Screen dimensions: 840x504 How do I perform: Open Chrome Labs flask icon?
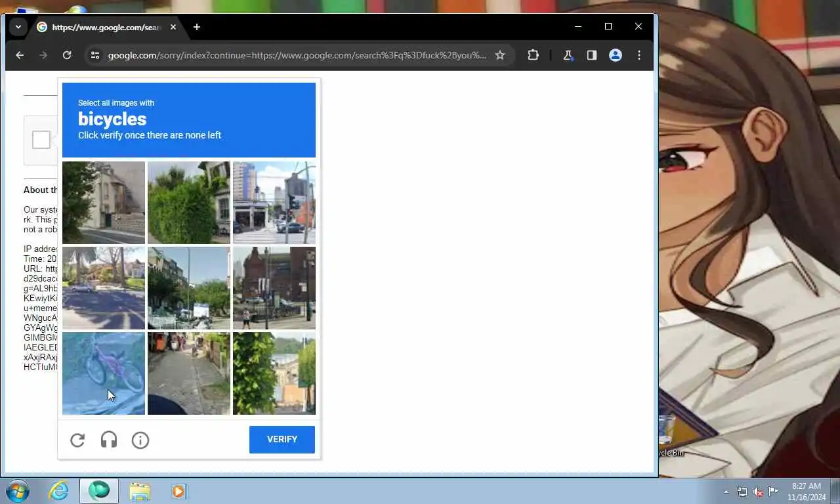coord(568,55)
